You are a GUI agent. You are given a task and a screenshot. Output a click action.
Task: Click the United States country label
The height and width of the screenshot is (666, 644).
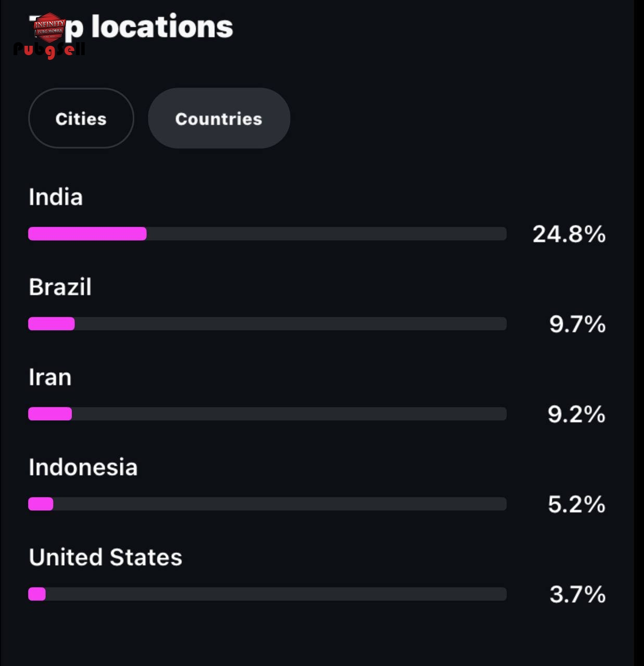pyautogui.click(x=106, y=557)
